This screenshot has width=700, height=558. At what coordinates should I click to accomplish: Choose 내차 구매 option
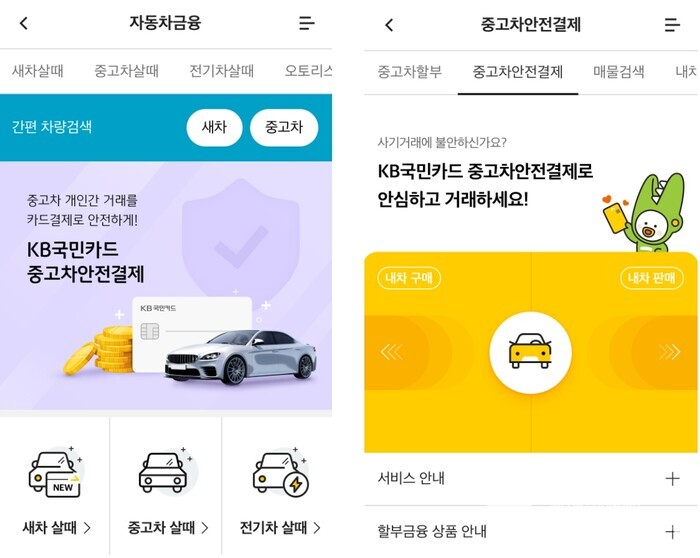tap(409, 278)
